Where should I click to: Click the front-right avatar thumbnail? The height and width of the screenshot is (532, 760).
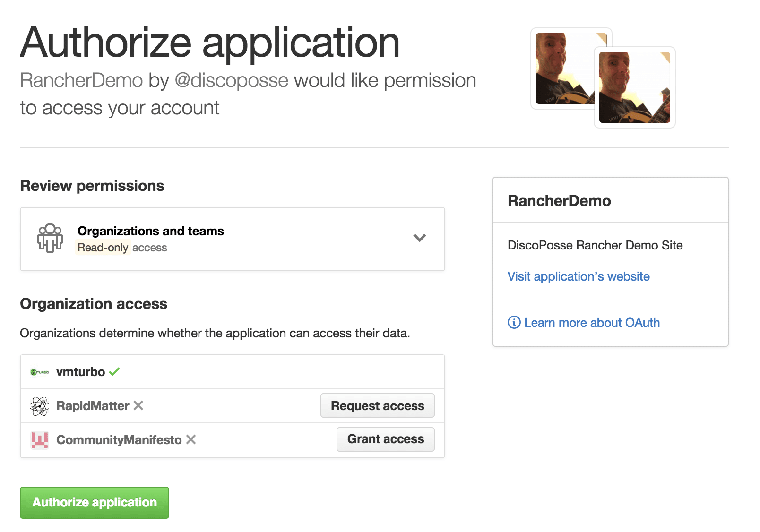tap(634, 87)
